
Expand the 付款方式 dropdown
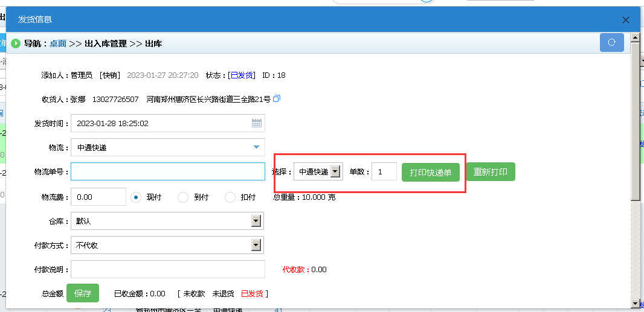[x=256, y=245]
